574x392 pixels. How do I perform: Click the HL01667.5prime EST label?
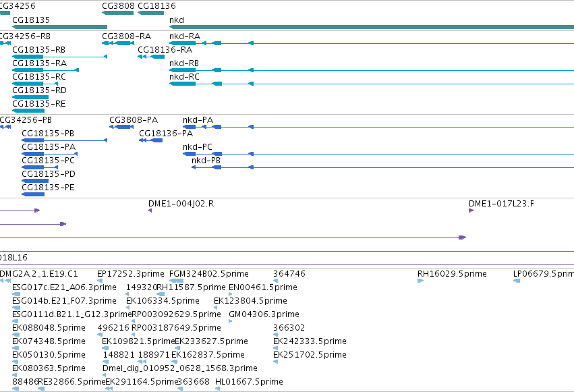click(x=249, y=382)
